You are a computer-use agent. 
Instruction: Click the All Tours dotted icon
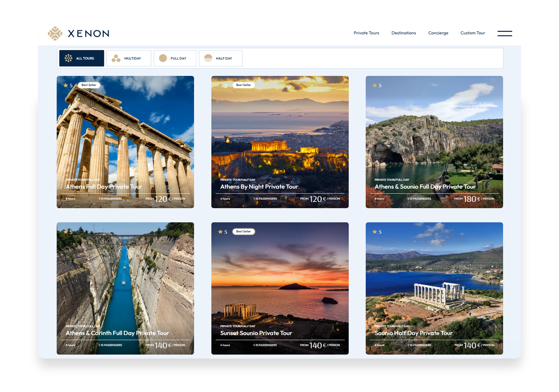coord(68,58)
